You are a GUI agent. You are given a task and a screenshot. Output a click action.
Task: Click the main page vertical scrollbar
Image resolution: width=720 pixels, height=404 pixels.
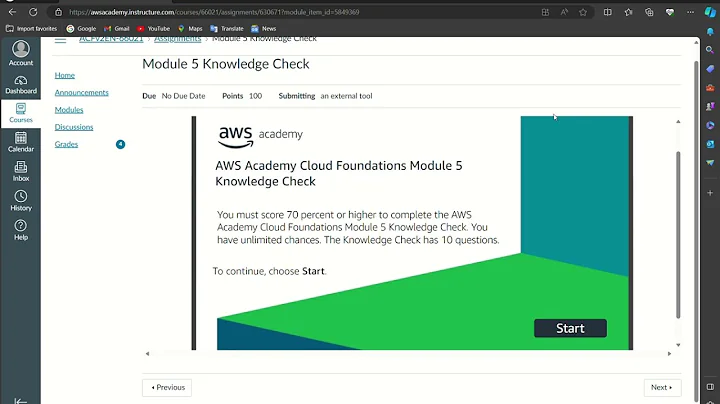pyautogui.click(x=696, y=230)
